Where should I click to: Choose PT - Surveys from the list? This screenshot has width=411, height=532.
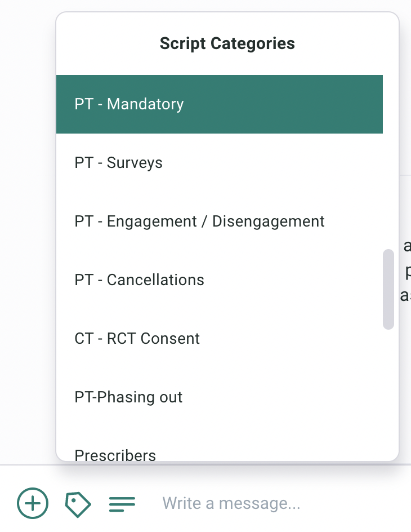220,163
